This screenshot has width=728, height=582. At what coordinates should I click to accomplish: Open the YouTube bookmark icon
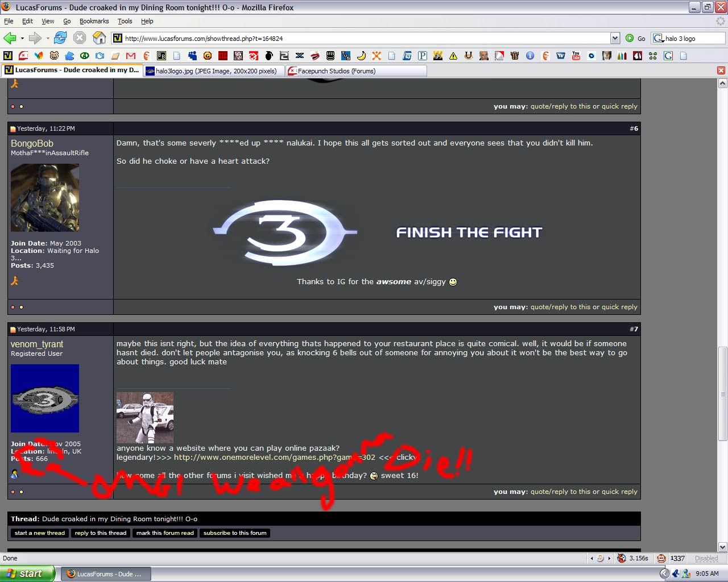[x=576, y=56]
